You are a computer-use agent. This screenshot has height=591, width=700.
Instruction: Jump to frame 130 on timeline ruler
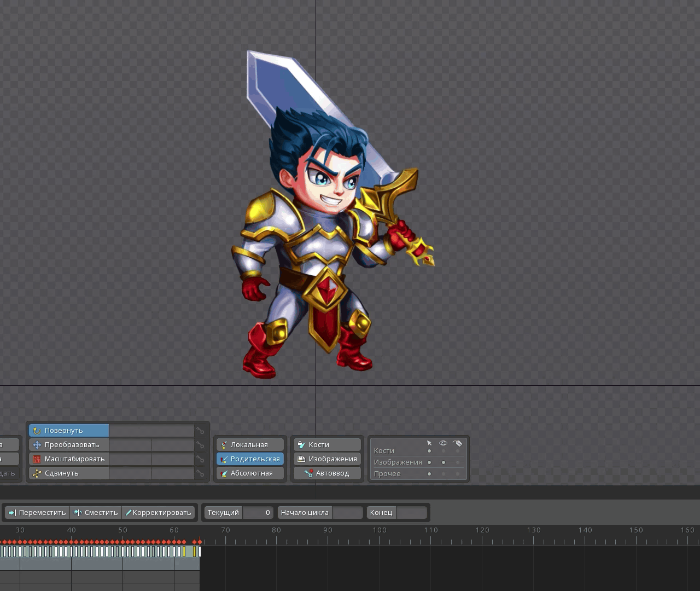click(534, 530)
